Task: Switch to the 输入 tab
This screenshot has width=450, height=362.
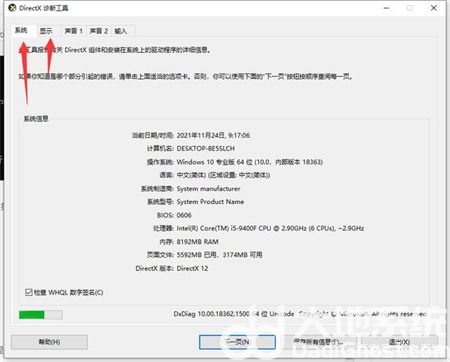Action: [x=121, y=31]
